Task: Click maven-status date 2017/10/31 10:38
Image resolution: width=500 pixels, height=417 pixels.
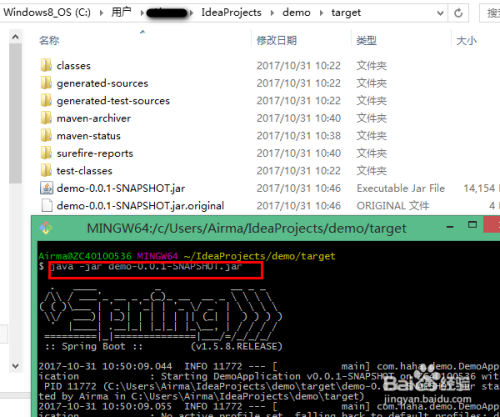Action: [x=299, y=136]
